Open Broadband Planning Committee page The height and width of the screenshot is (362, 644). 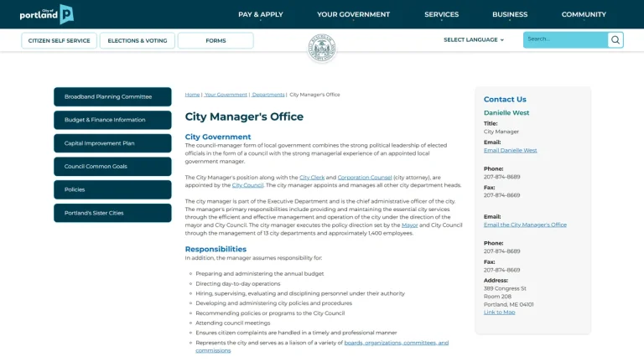coord(112,97)
